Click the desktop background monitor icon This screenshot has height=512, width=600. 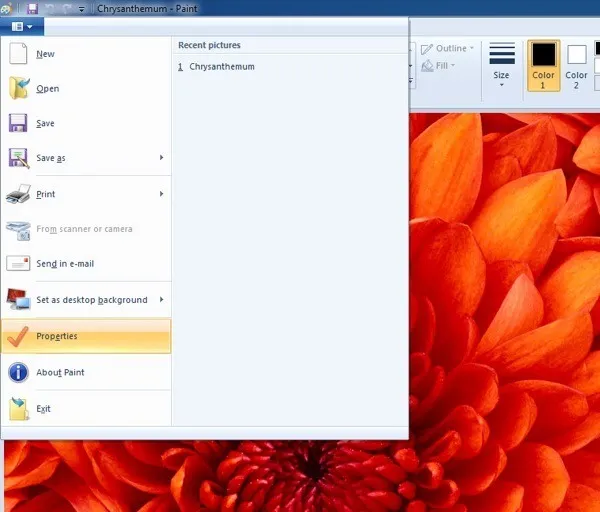coord(18,299)
